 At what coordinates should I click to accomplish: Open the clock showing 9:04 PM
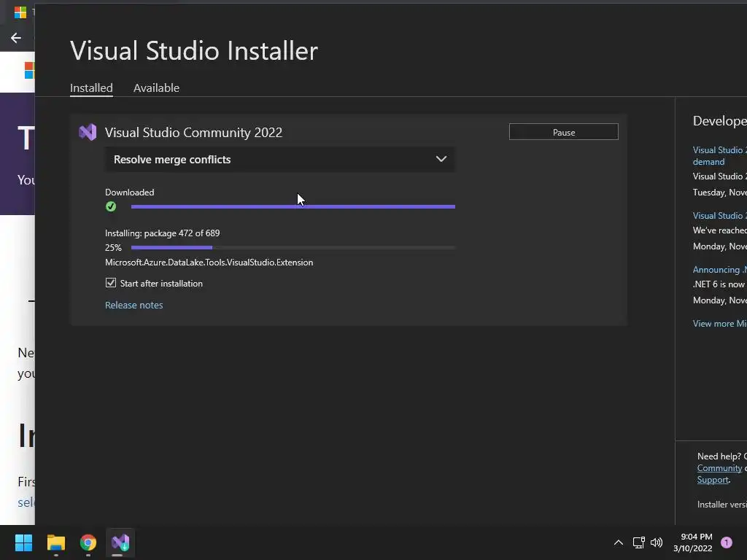(x=693, y=542)
